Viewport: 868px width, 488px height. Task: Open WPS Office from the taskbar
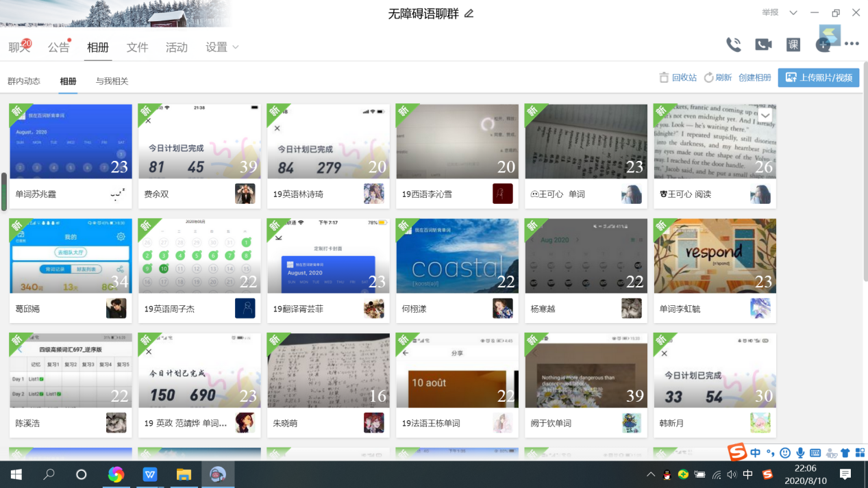(x=150, y=474)
